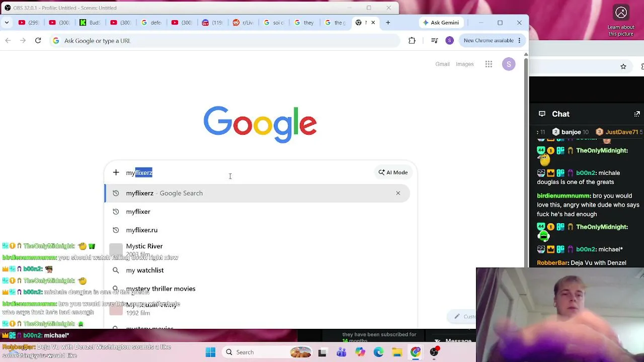Open the media controls icon in Chrome toolbar
The image size is (644, 362).
(x=435, y=41)
